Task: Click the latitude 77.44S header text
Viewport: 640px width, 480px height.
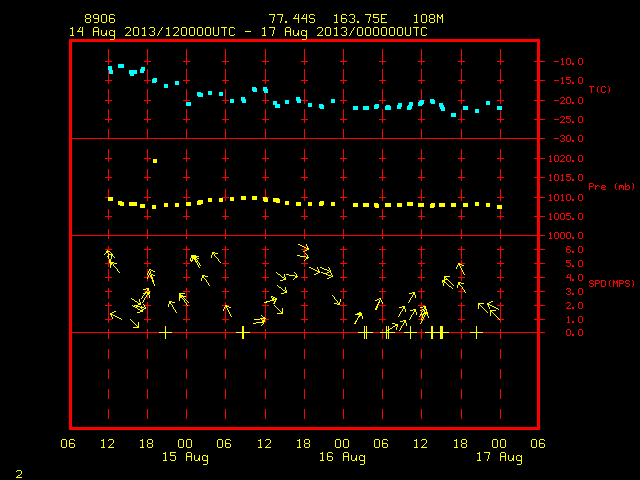Action: click(x=292, y=19)
